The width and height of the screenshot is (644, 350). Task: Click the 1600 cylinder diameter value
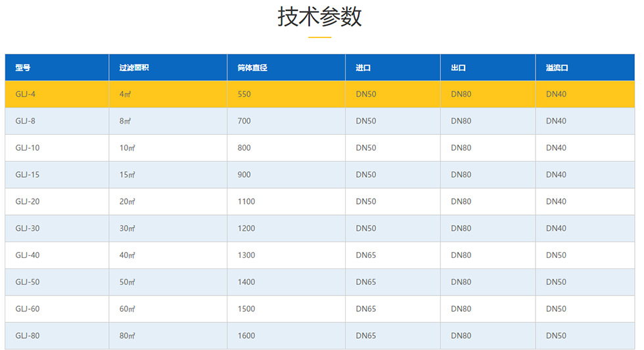(246, 336)
